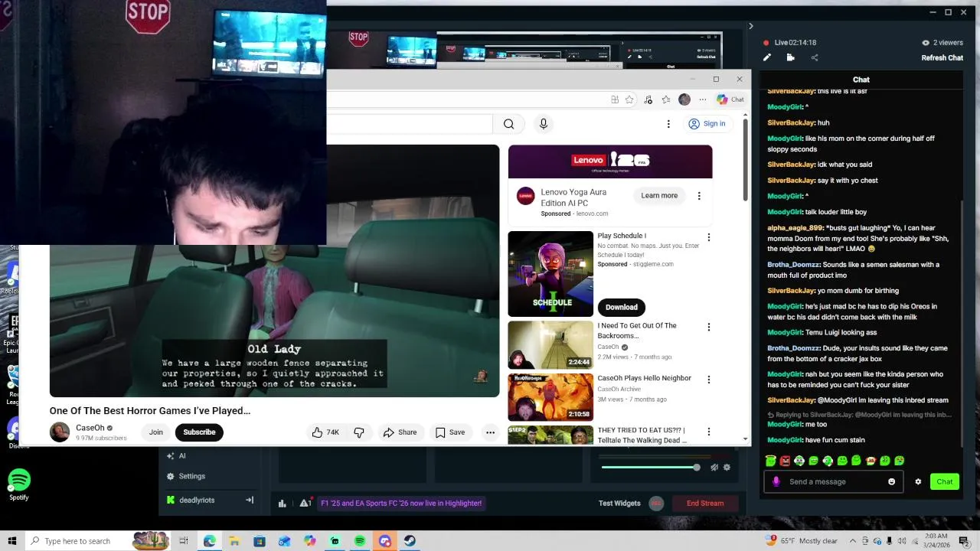Click the YouTube search magnifier button
Viewport: 980px width, 551px height.
pyautogui.click(x=508, y=124)
